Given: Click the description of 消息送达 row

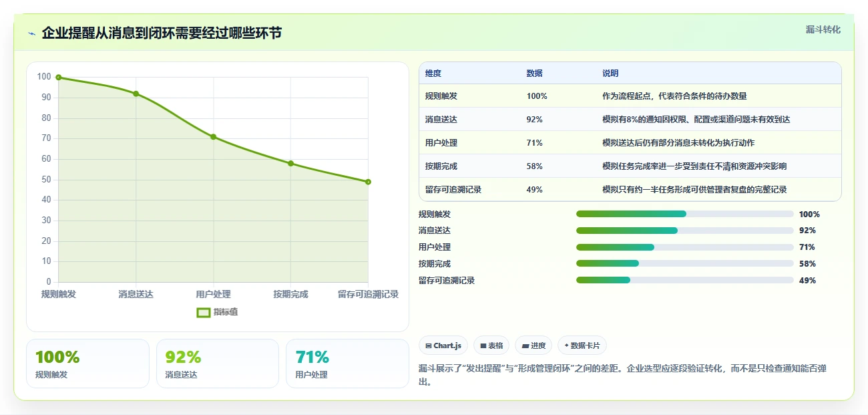Looking at the screenshot, I should pyautogui.click(x=696, y=120).
